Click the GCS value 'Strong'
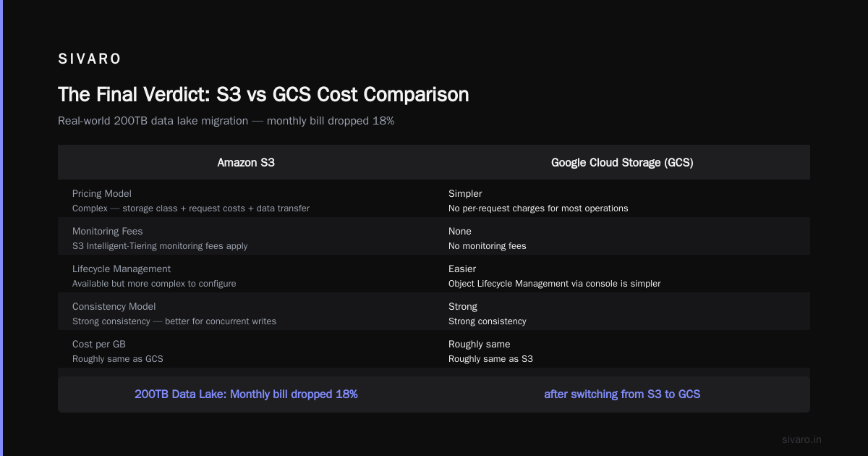 (463, 306)
